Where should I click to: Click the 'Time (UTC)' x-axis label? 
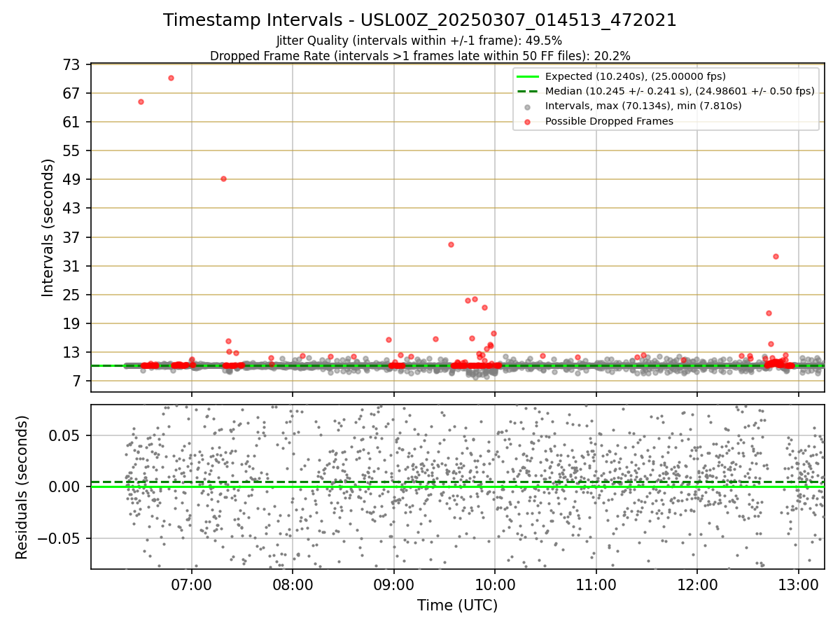click(x=457, y=605)
